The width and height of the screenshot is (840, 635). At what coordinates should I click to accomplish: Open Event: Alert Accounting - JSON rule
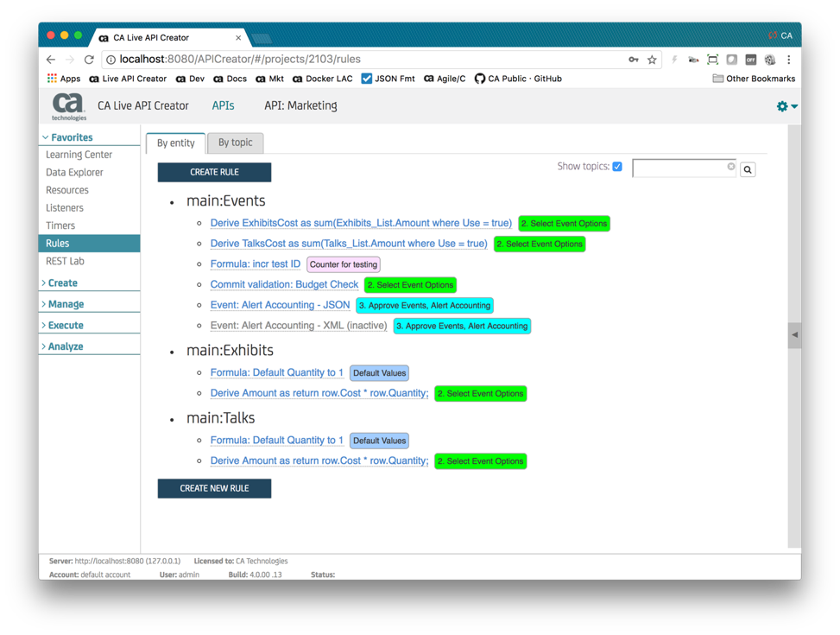pyautogui.click(x=280, y=305)
